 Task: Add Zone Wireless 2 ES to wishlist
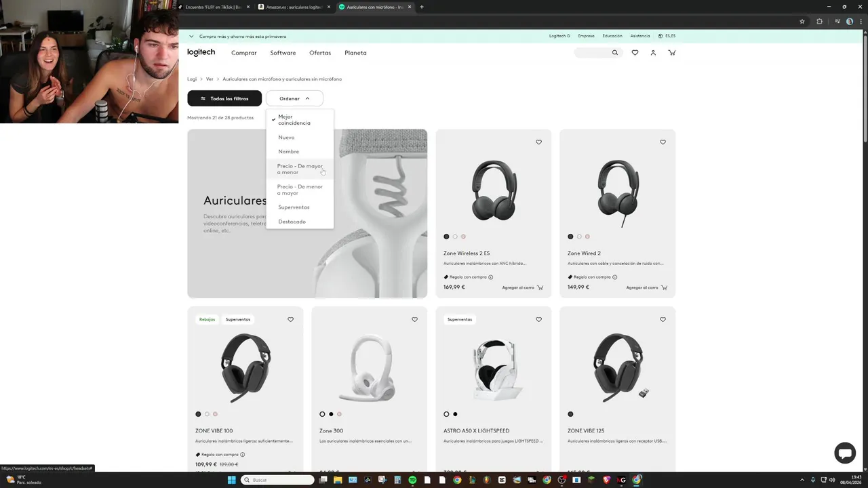tap(539, 142)
